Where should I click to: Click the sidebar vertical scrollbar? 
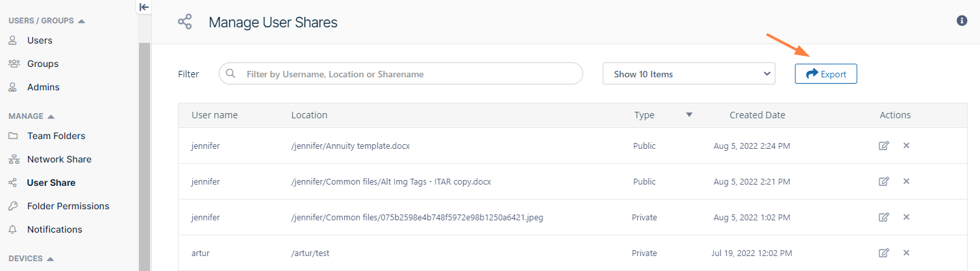click(x=144, y=156)
